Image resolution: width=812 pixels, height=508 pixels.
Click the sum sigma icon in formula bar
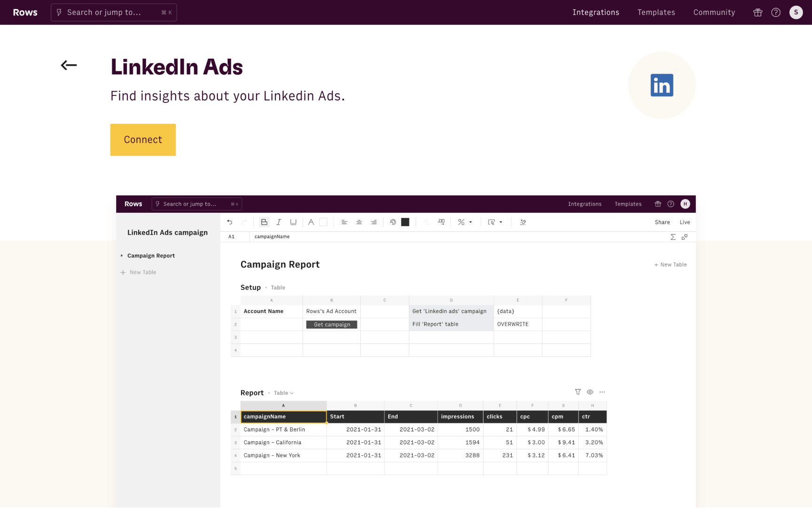pyautogui.click(x=673, y=237)
